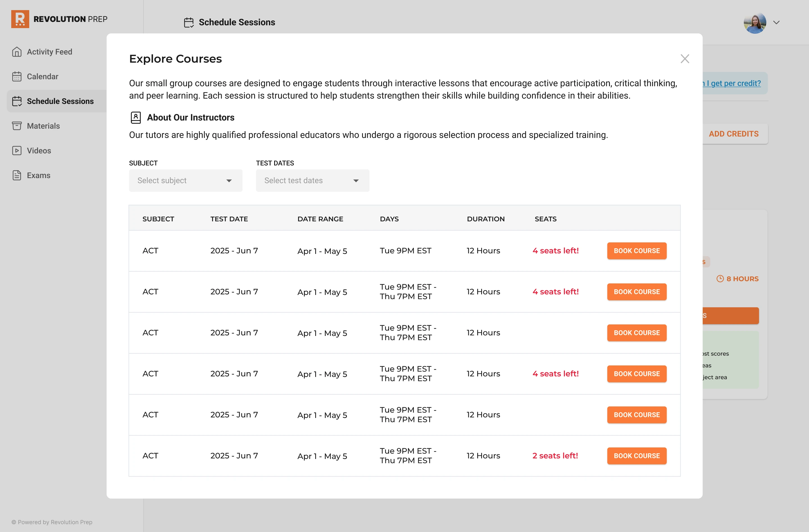Click the Calendar sidebar icon
809x532 pixels.
pos(17,76)
